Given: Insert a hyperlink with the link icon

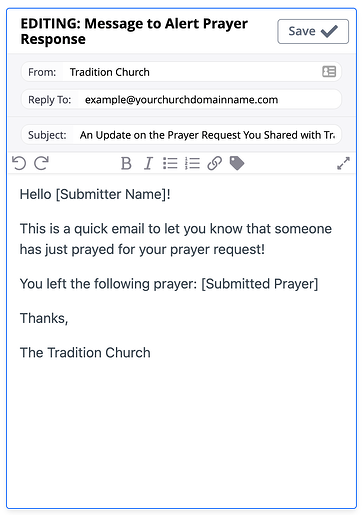Looking at the screenshot, I should (x=214, y=163).
